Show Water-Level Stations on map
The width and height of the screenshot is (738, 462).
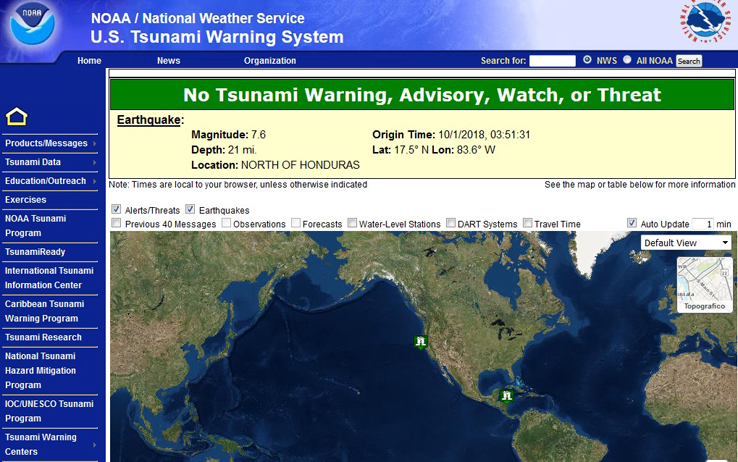[352, 223]
